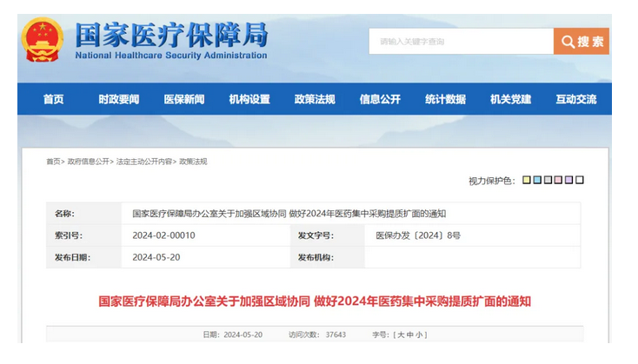Open the 机构设置 navigation item

(x=249, y=99)
